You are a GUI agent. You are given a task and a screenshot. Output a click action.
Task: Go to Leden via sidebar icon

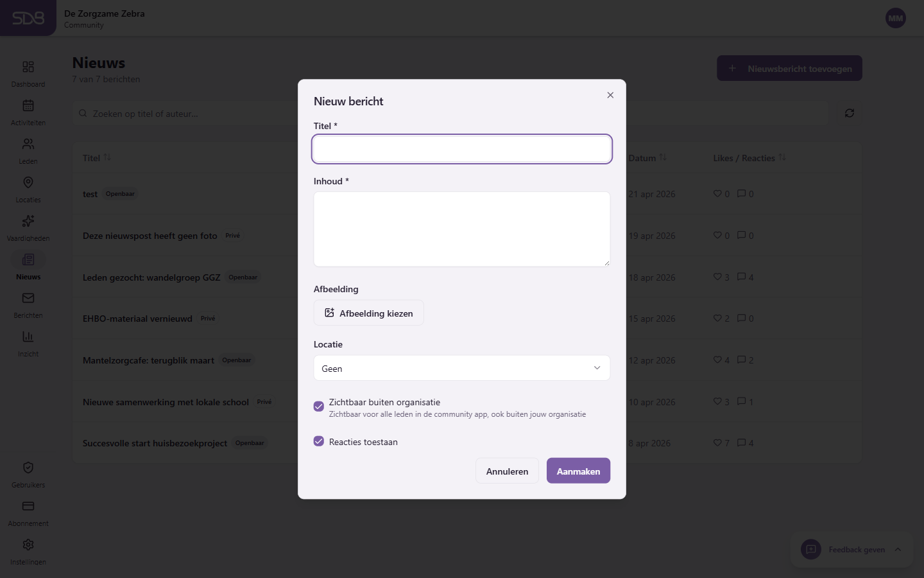click(28, 144)
